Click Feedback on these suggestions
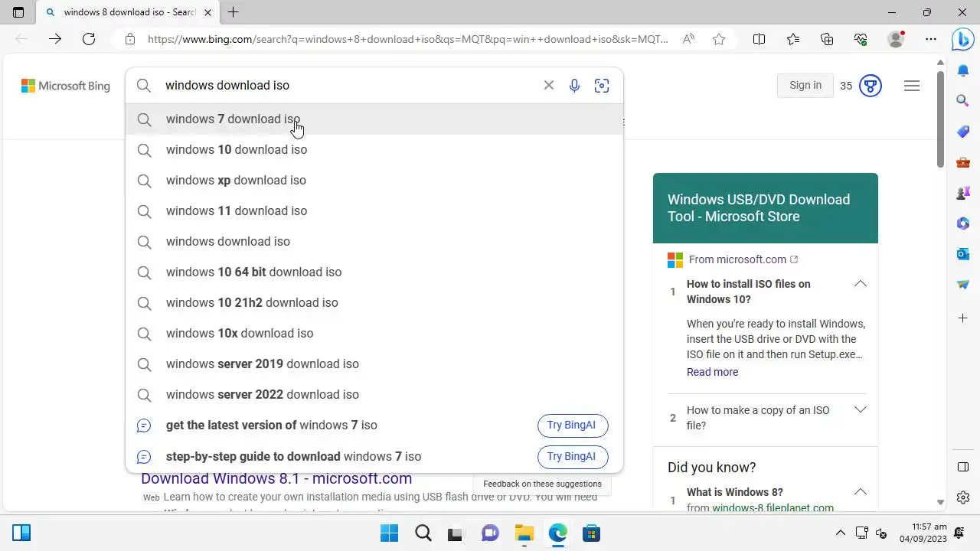This screenshot has height=551, width=980. pos(542,484)
